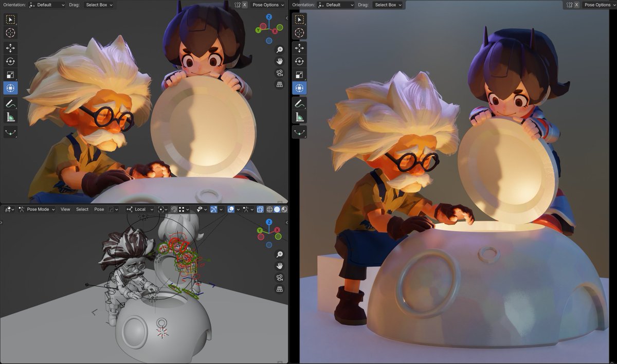Select the Annotate tool in right viewport
Image resolution: width=617 pixels, height=364 pixels.
coord(299,103)
